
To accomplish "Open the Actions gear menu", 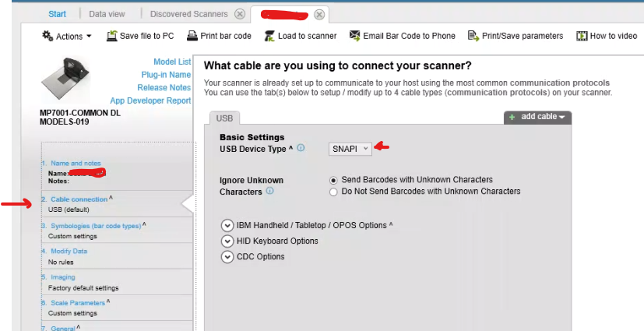I will tap(66, 36).
